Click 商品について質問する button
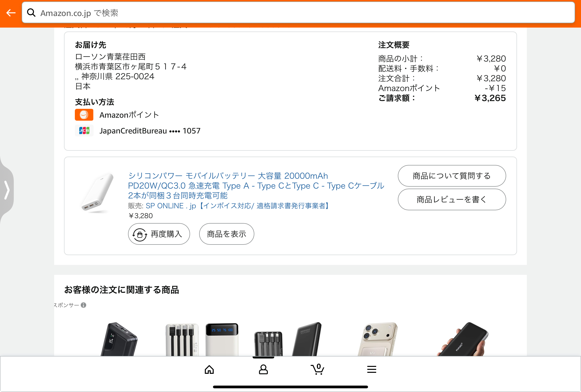Screen dimensions: 581x392 pyautogui.click(x=452, y=176)
